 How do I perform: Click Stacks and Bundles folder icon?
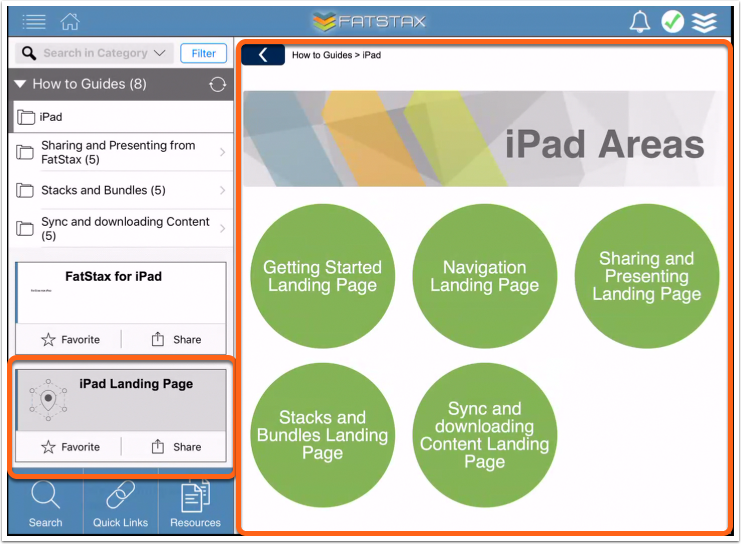25,190
